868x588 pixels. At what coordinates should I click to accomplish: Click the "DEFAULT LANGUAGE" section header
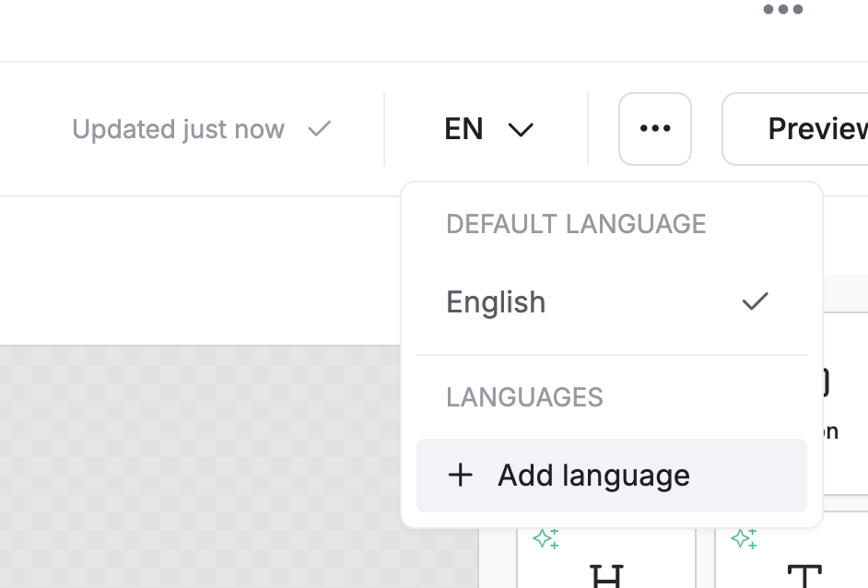coord(576,224)
